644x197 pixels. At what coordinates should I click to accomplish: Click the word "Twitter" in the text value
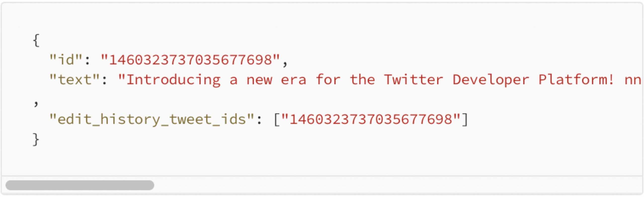pyautogui.click(x=413, y=80)
